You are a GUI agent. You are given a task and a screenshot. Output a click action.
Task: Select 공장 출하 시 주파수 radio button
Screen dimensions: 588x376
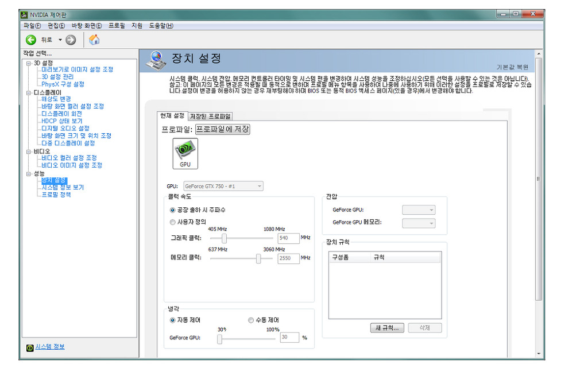click(x=172, y=210)
